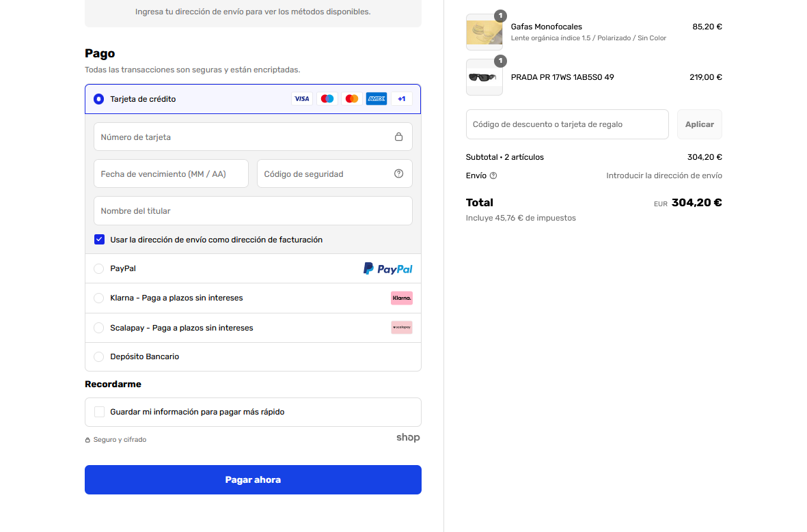Viewport: 807px width, 532px height.
Task: Focus the Número de tarjeta field
Action: coord(254,137)
